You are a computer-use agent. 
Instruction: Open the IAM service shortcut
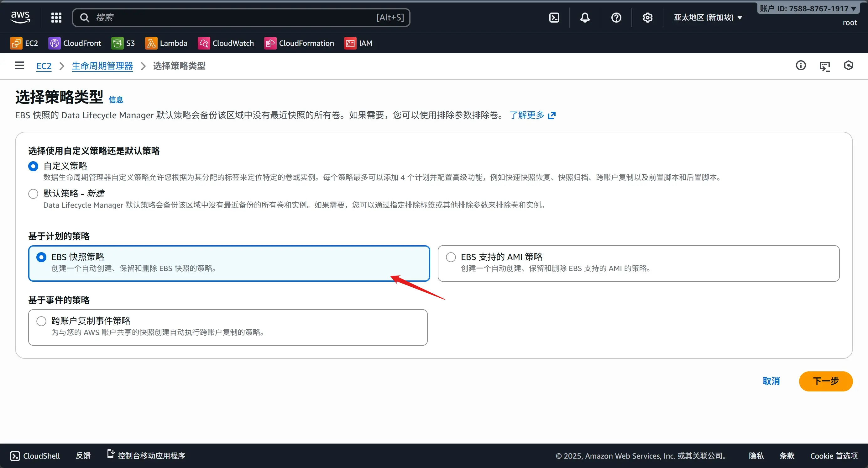358,43
